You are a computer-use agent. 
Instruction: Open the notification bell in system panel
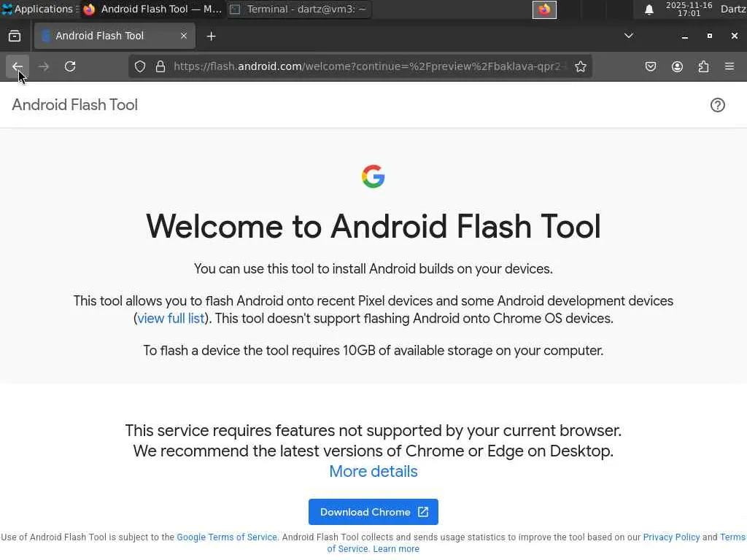(x=649, y=9)
